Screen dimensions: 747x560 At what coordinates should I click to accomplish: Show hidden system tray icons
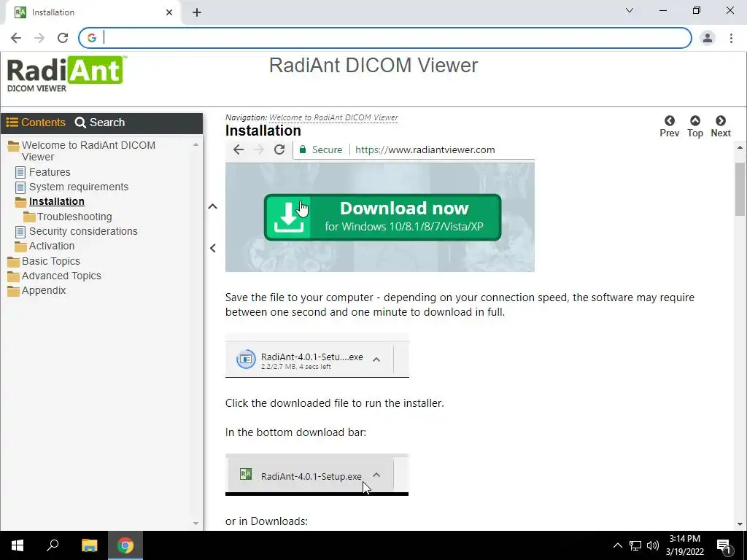pos(617,545)
